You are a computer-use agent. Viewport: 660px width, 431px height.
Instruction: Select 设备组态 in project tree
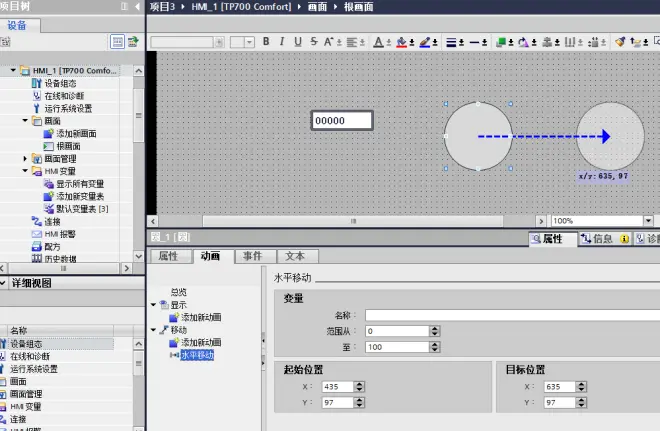pos(60,83)
